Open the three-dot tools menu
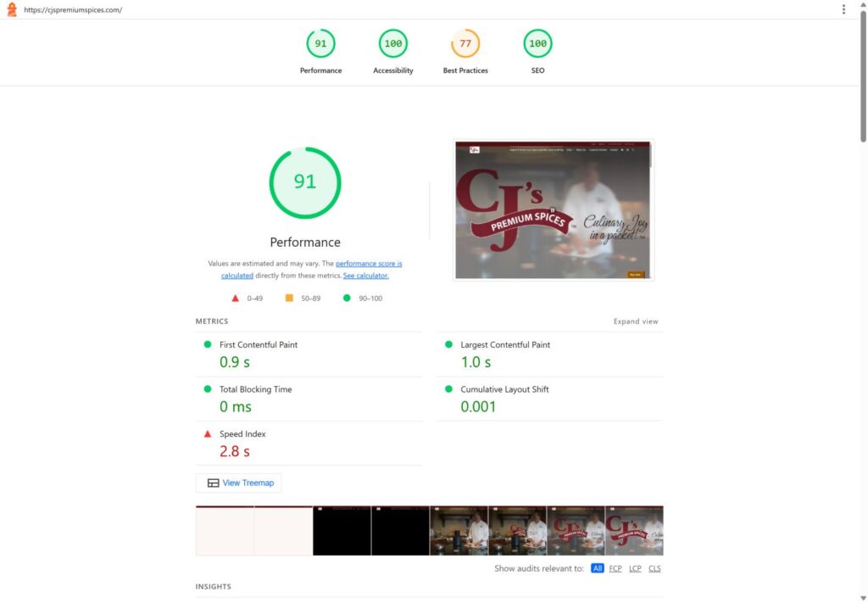868x603 pixels. (x=843, y=9)
